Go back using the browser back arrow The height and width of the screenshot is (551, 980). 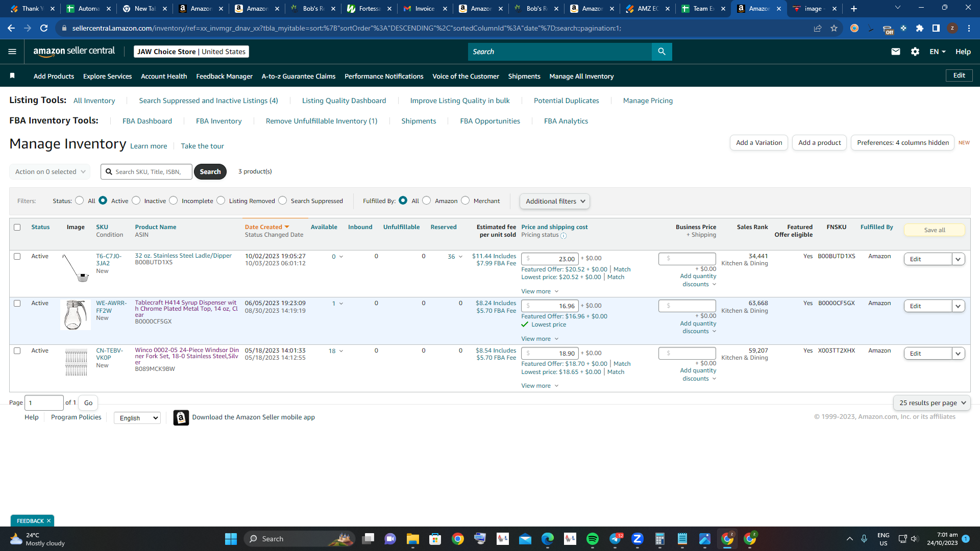11,28
